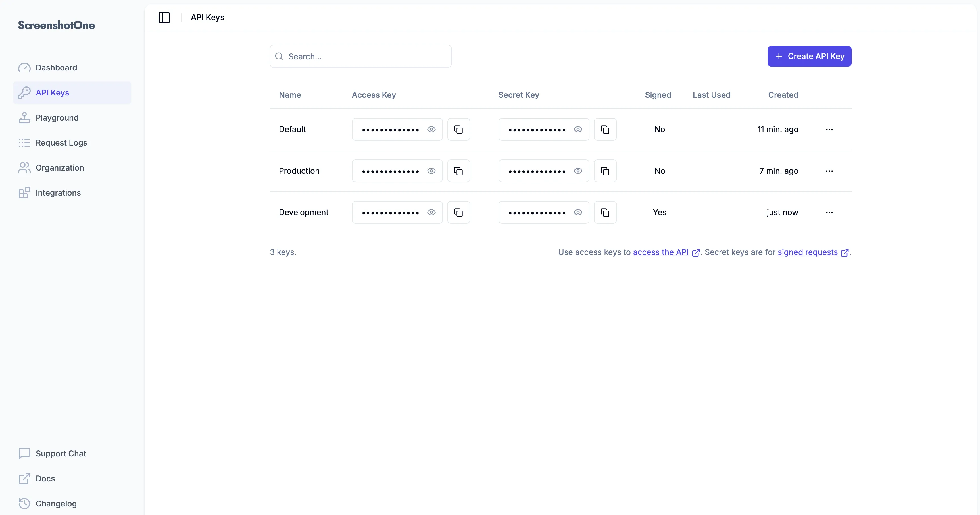Show the Development secret key
This screenshot has height=515, width=980.
[577, 212]
